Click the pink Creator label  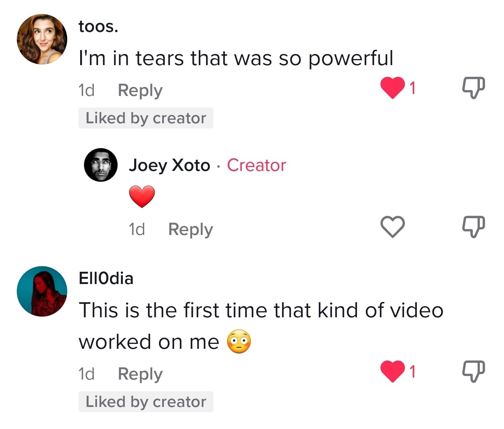click(257, 165)
